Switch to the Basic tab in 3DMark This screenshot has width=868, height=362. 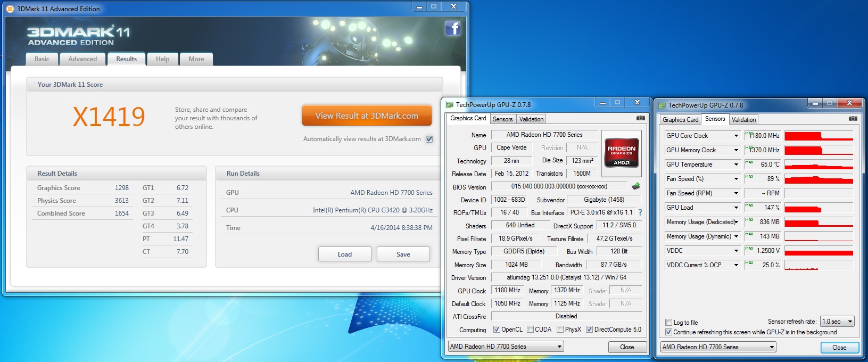[x=42, y=59]
